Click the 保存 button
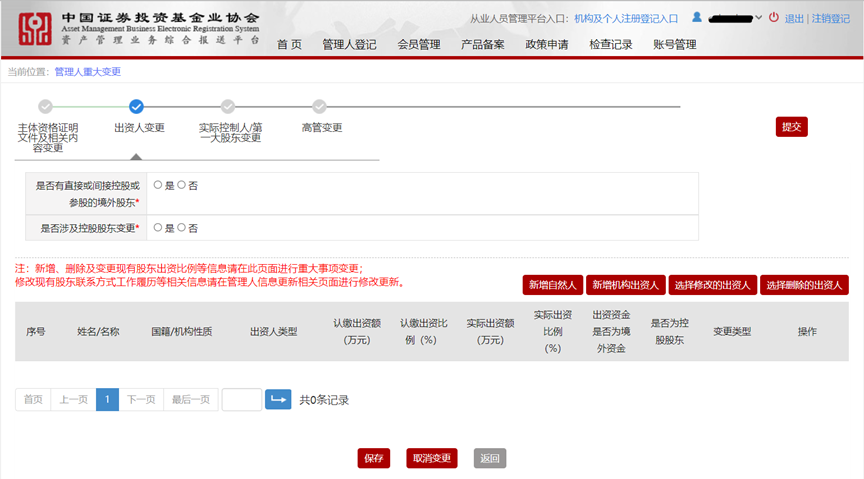Image resolution: width=864 pixels, height=479 pixels. [374, 458]
